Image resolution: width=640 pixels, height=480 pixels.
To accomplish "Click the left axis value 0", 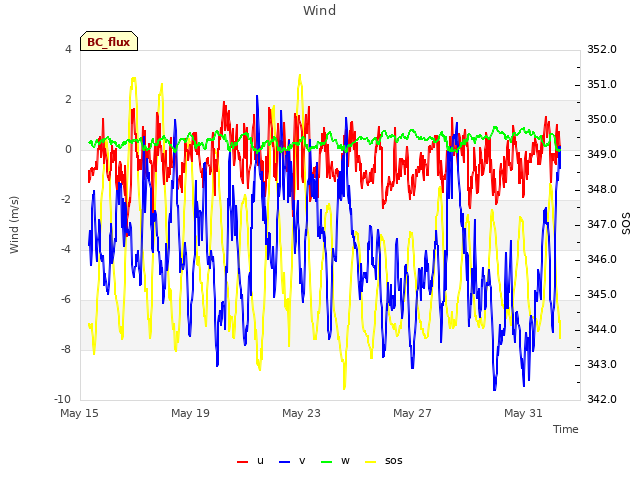I will click(68, 149).
